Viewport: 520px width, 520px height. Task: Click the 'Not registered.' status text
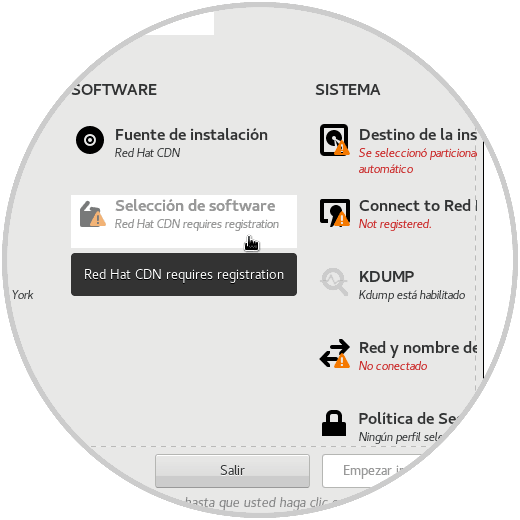(395, 224)
